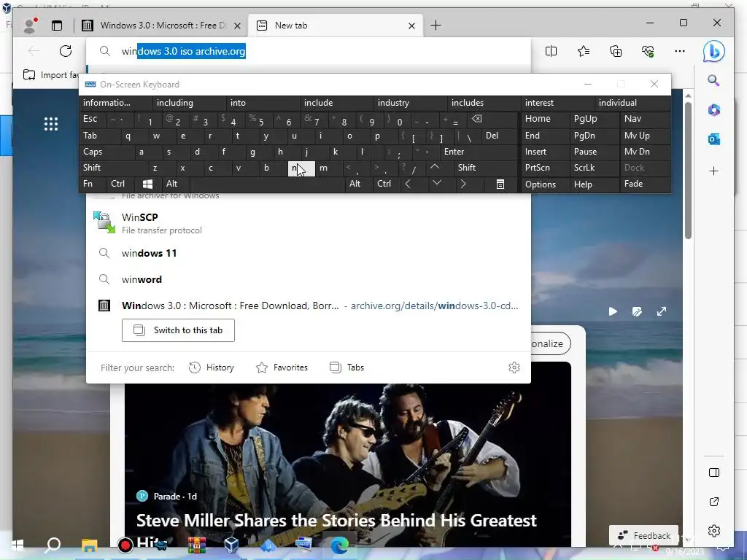This screenshot has width=747, height=560.
Task: Open the tab actions menu icon
Action: point(57,26)
